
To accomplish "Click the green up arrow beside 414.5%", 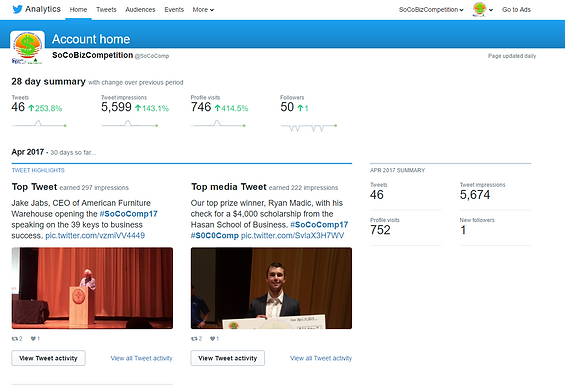I will point(217,108).
